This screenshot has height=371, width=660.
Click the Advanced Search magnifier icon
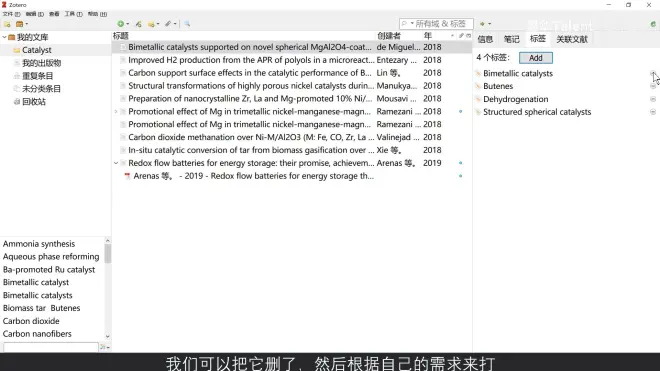pos(187,24)
